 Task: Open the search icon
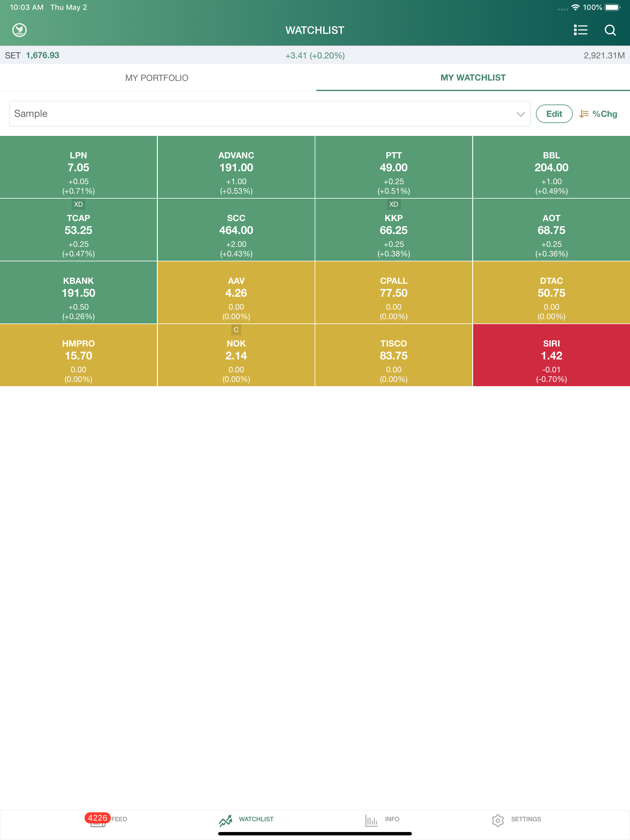click(x=610, y=31)
